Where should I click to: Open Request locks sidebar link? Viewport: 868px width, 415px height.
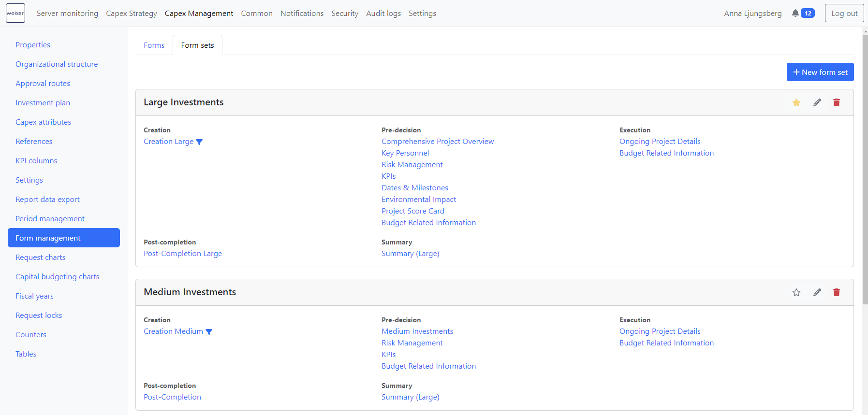(39, 315)
